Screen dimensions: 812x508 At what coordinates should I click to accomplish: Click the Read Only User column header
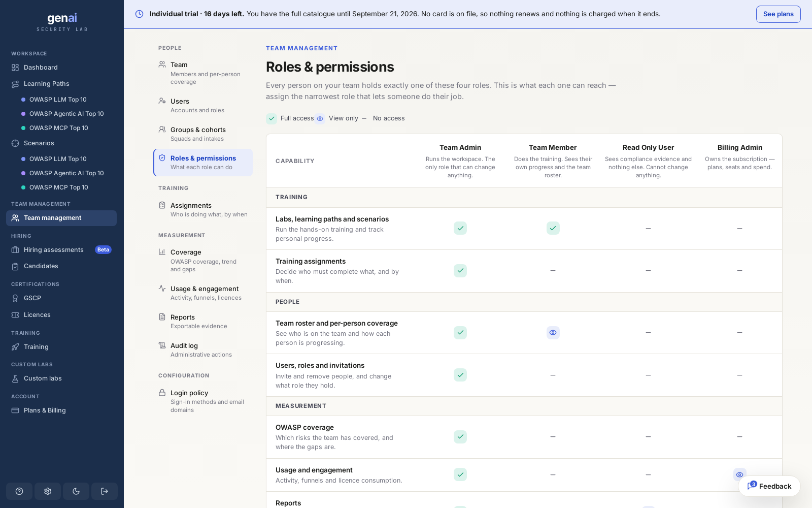(x=649, y=147)
